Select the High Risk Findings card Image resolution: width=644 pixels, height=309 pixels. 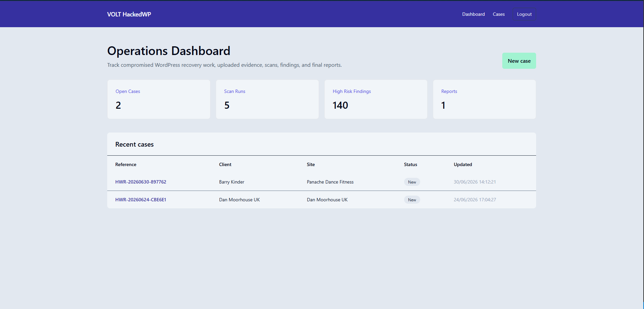pos(376,99)
